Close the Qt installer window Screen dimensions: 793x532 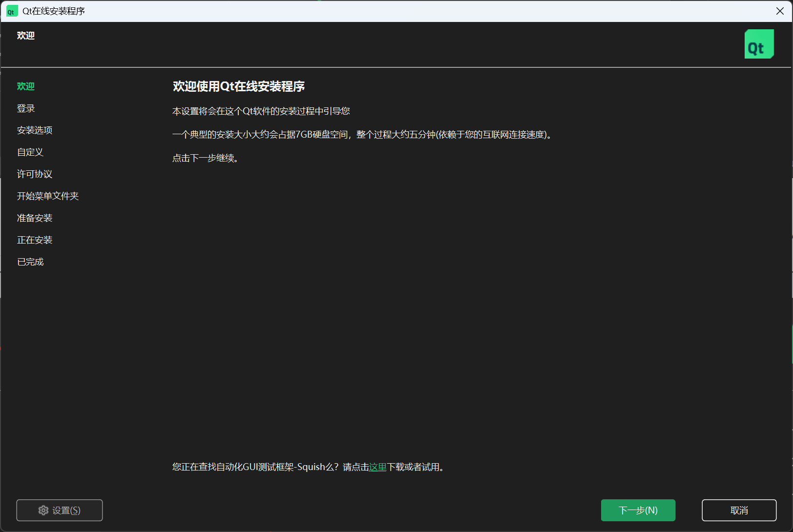(x=780, y=11)
